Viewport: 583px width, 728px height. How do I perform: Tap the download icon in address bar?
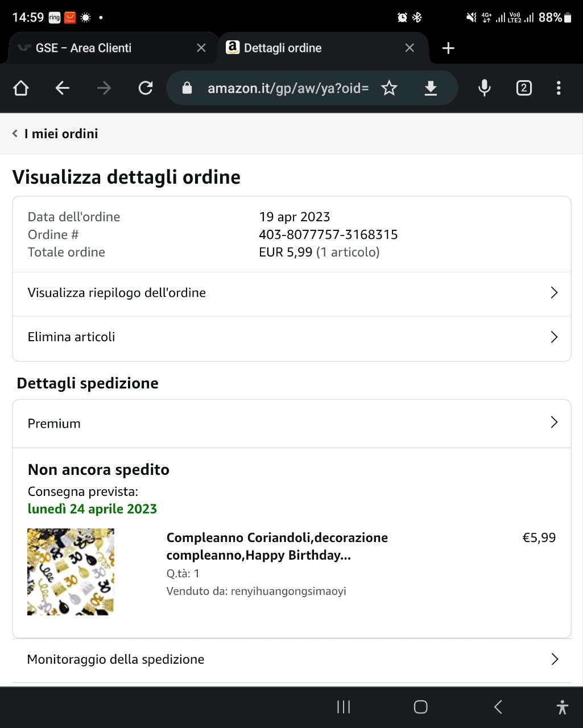(x=431, y=88)
